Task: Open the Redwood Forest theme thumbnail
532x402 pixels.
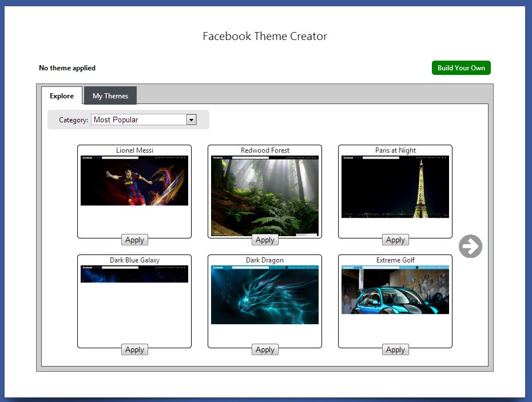Action: [x=265, y=196]
